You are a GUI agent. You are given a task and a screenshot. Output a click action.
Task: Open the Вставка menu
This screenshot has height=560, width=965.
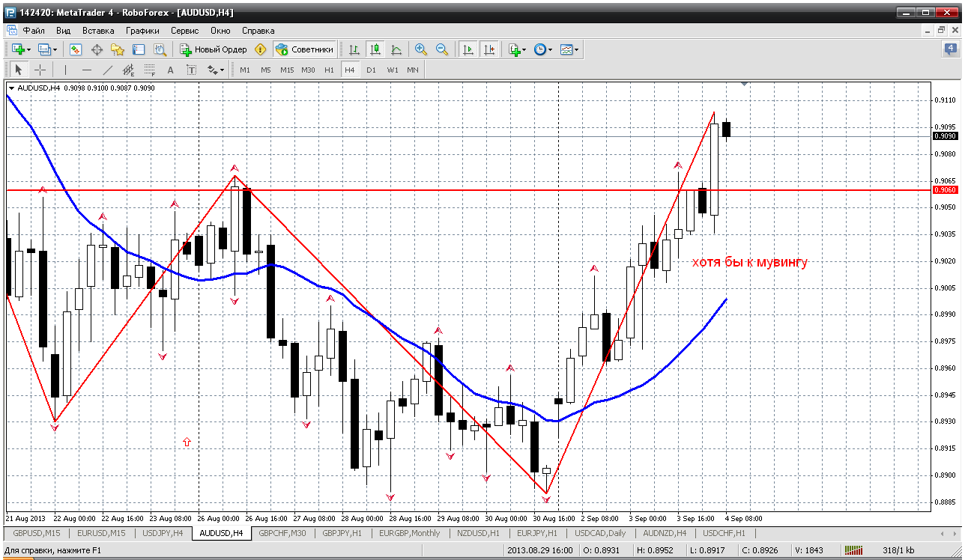pyautogui.click(x=98, y=31)
